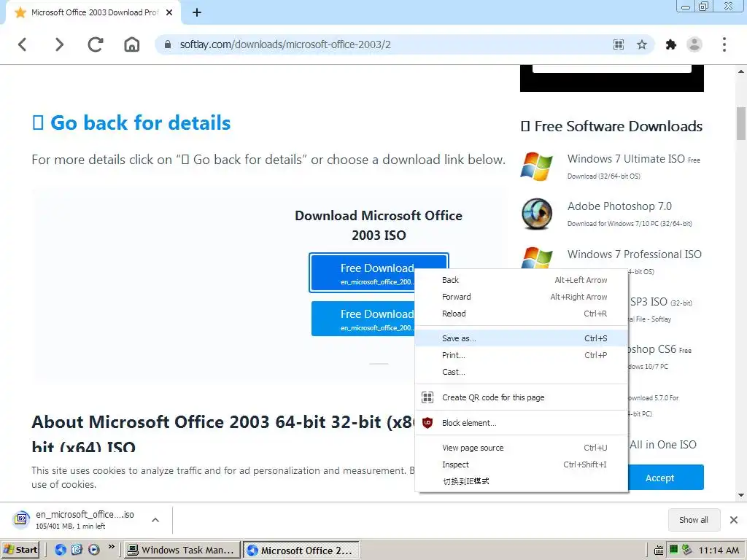Image resolution: width=747 pixels, height=560 pixels.
Task: Bookmark this page with the star icon
Action: [x=642, y=44]
